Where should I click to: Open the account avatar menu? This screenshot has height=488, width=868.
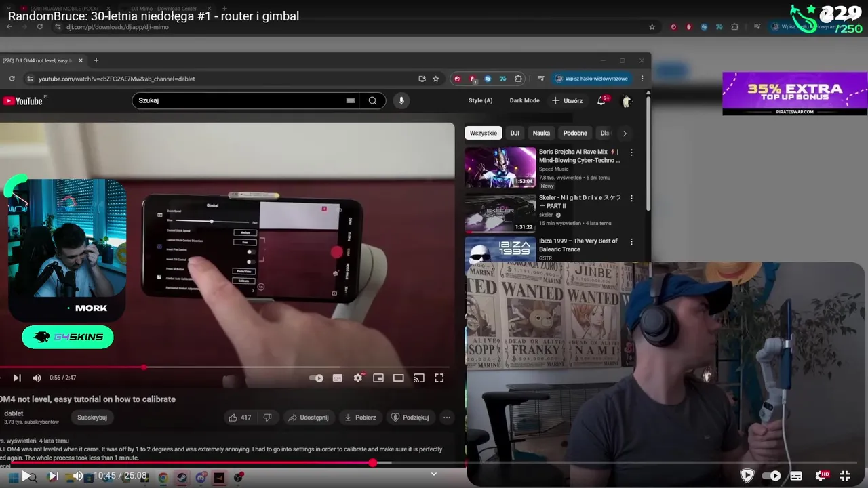627,100
